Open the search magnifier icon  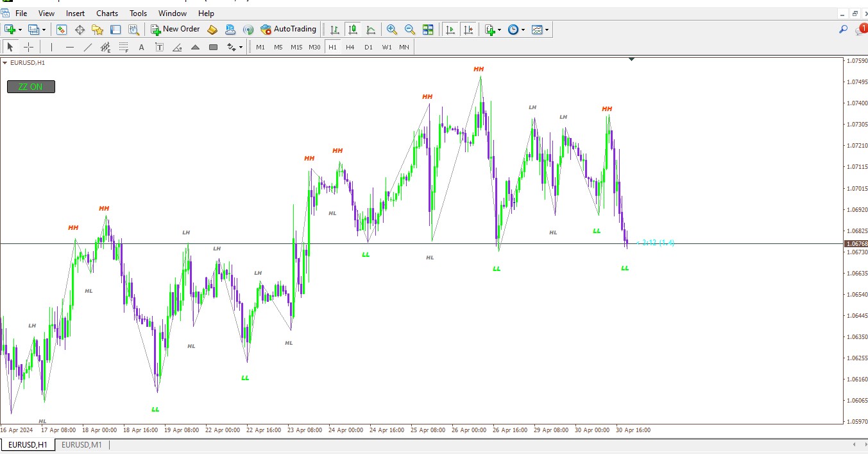[844, 29]
